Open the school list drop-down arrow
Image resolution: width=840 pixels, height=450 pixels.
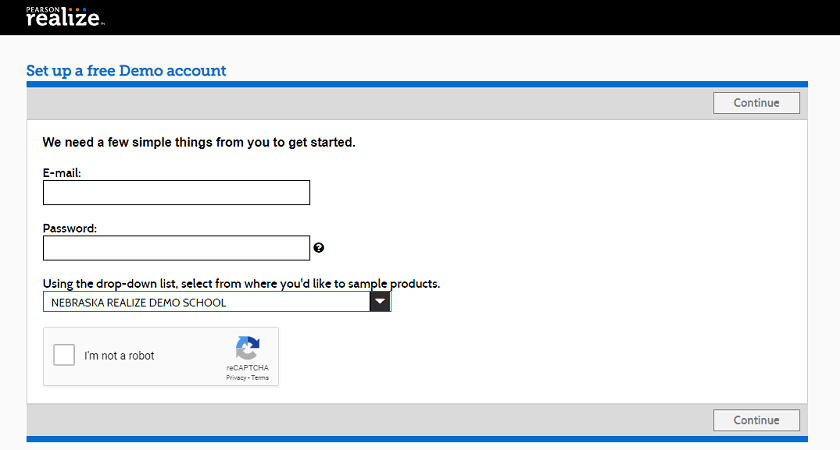tap(380, 302)
